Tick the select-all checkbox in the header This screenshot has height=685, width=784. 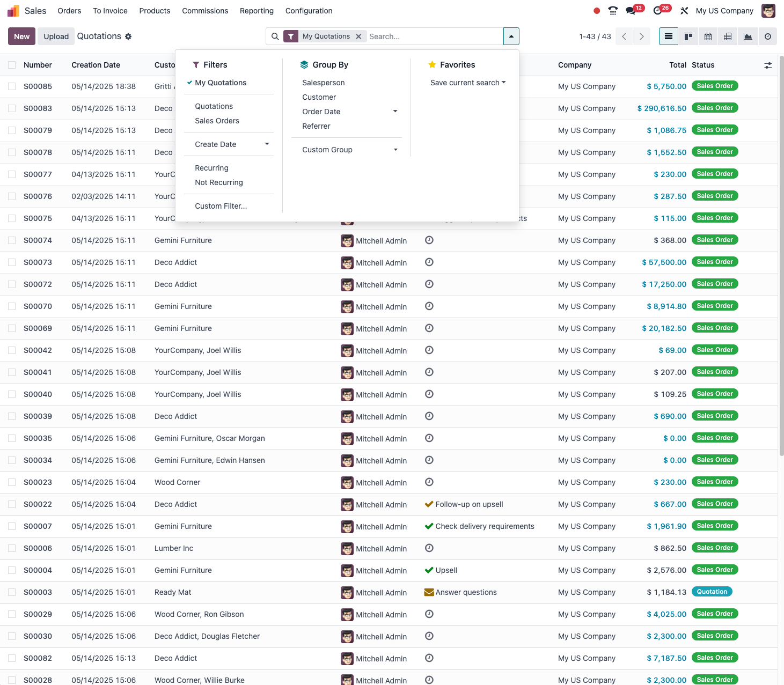point(12,65)
